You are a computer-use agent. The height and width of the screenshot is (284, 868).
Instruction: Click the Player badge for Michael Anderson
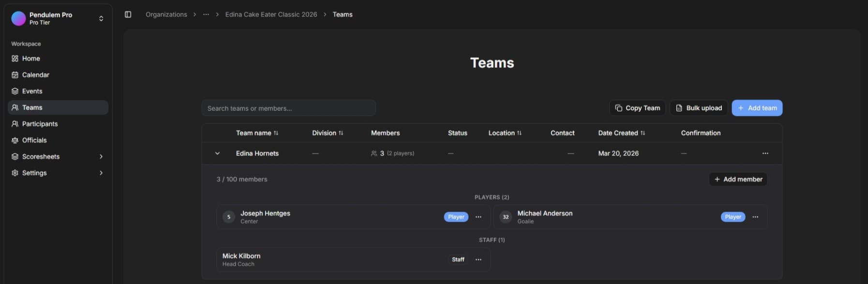733,217
